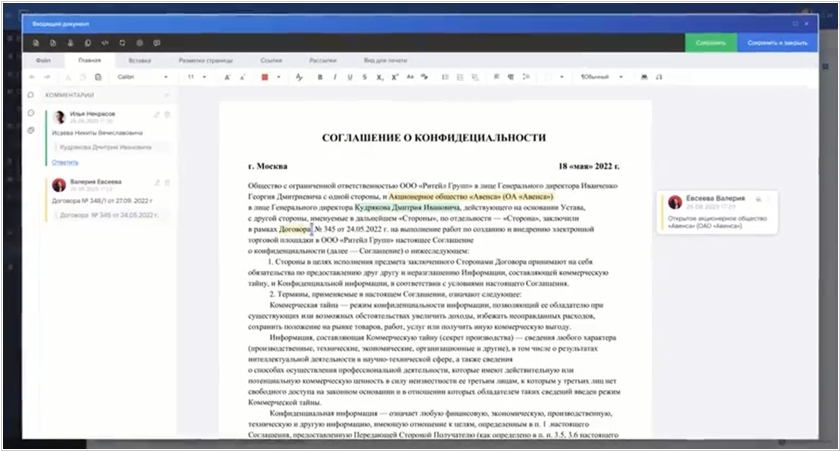Viewport: 840px width, 451px height.
Task: Apply subscript formatting icon
Action: pyautogui.click(x=378, y=77)
